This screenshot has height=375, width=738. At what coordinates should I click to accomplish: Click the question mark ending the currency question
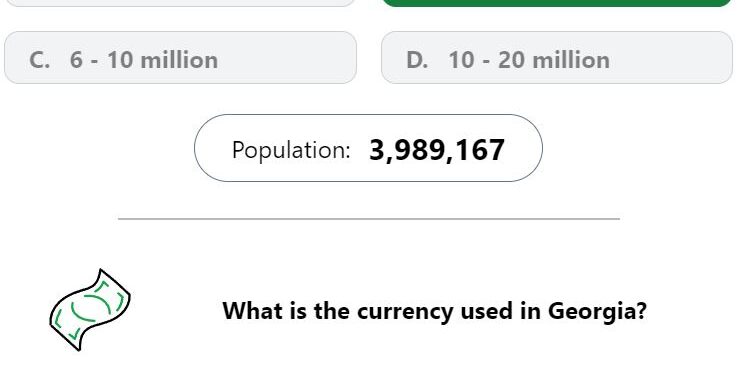640,311
